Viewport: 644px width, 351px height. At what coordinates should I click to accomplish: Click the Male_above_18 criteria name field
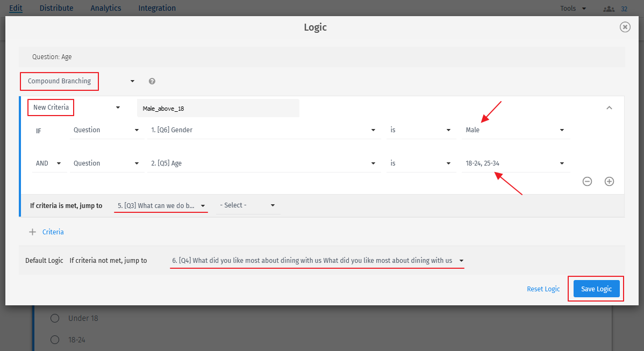218,108
